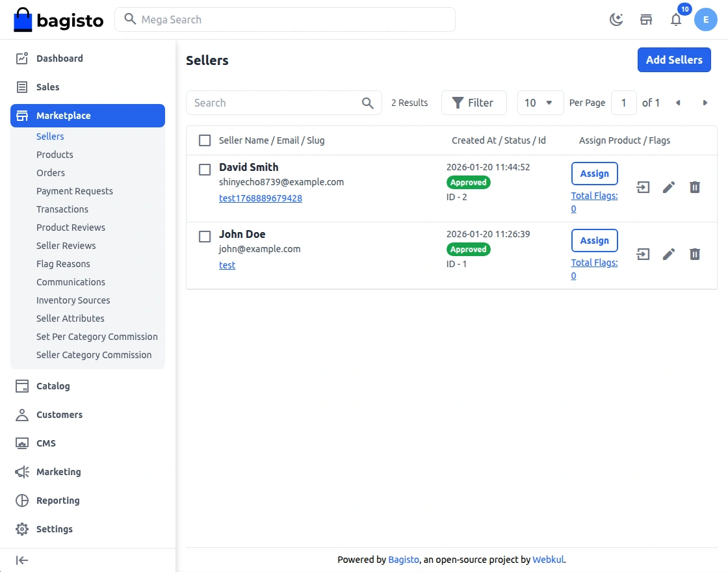Collapse the sidebar with arrow icon
The image size is (728, 572).
22,560
